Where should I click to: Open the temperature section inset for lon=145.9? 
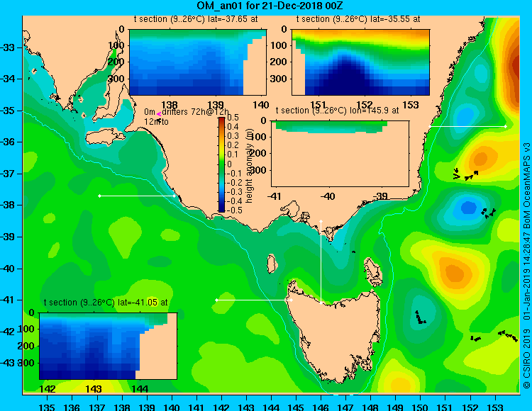point(340,154)
